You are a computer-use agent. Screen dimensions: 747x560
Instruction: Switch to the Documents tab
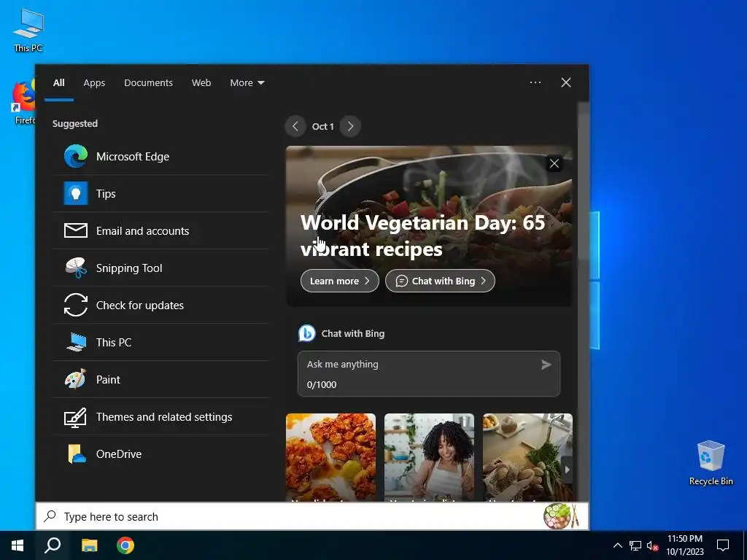click(148, 83)
